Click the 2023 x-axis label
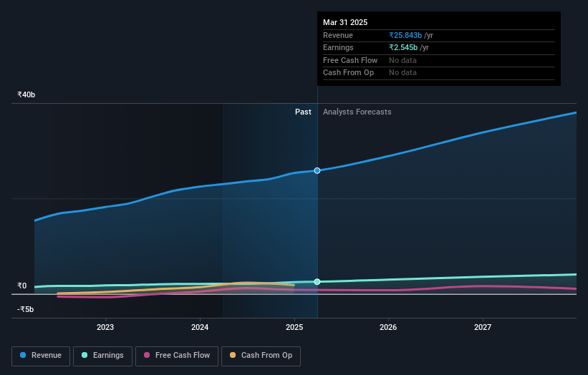 click(x=105, y=327)
